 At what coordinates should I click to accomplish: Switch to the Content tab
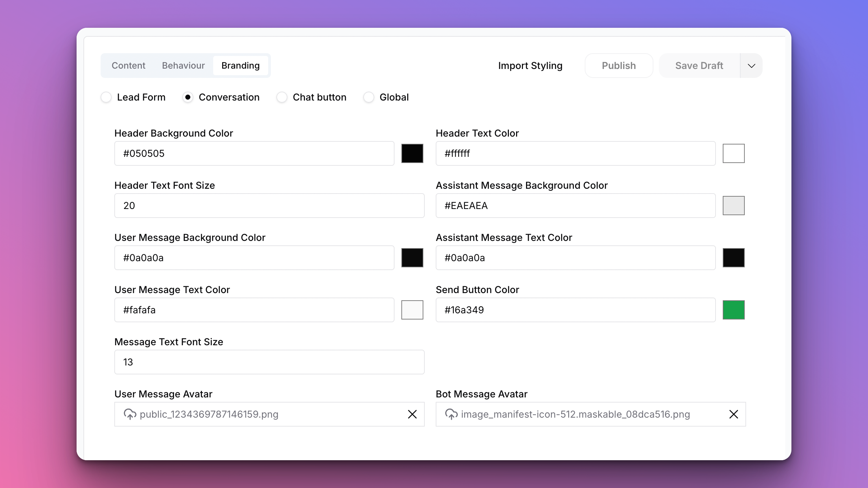[128, 66]
